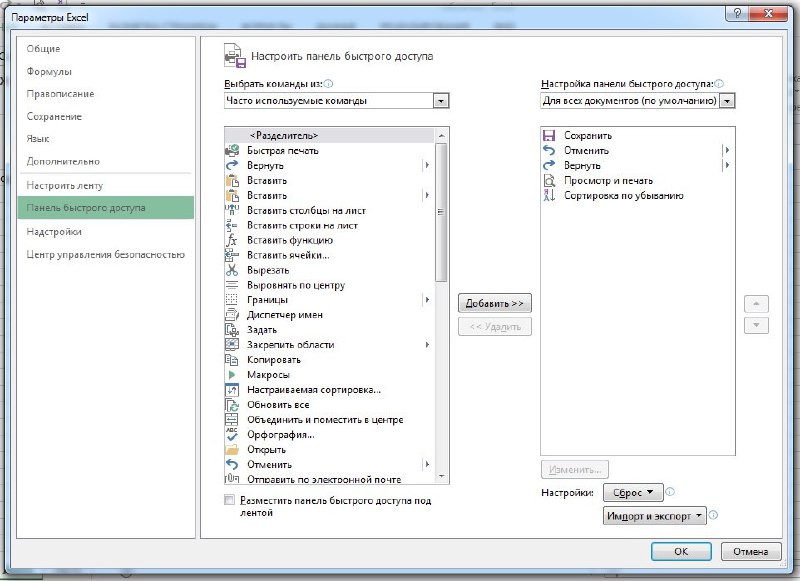Screen dimensions: 800x581
Task: Expand arrow of Отменить in right list
Action: [727, 150]
